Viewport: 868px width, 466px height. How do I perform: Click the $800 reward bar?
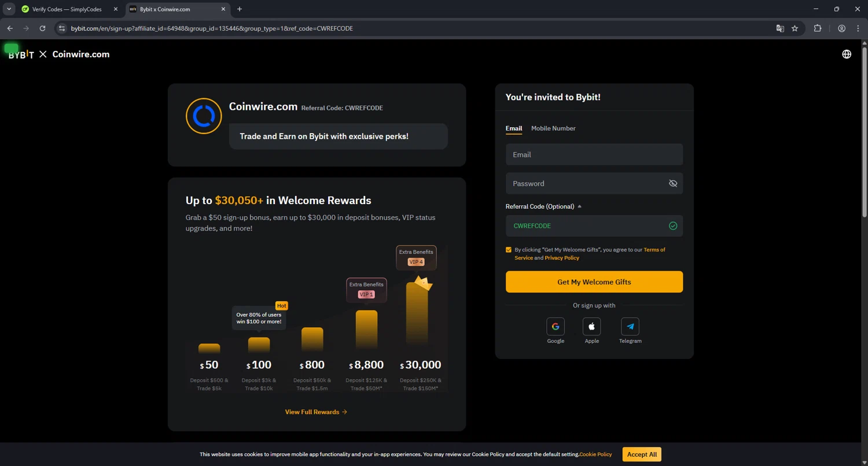point(312,340)
